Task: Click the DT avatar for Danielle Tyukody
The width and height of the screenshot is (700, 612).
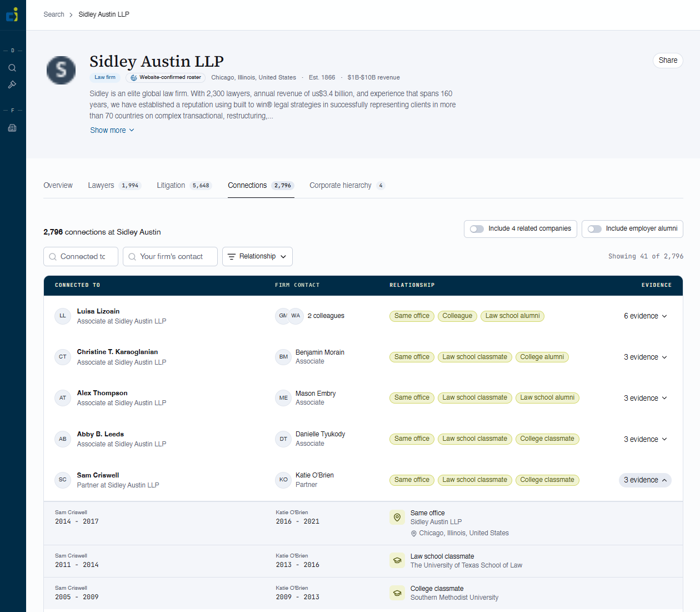Action: coord(283,439)
